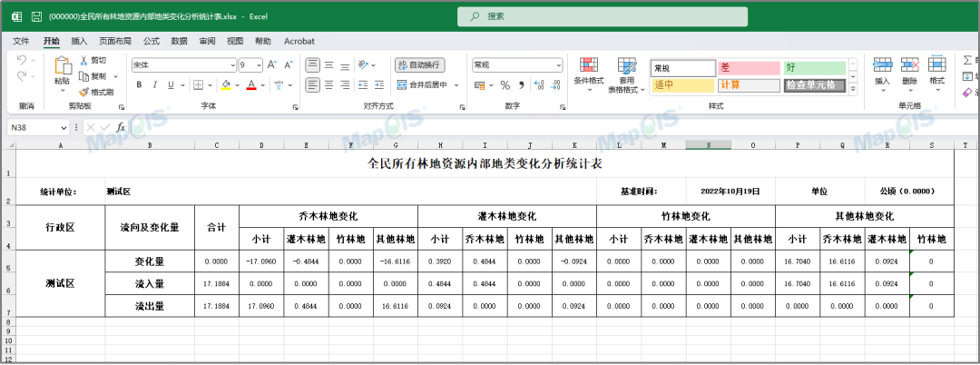Click the AutoSum sigma icon
980x365 pixels.
968,61
